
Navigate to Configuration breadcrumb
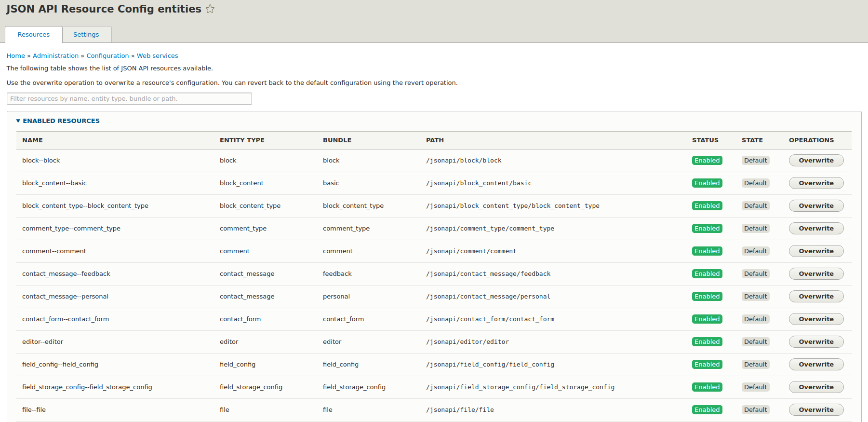[107, 56]
